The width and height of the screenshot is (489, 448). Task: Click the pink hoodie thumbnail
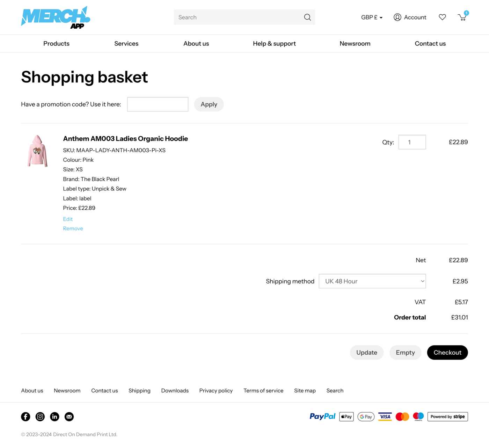tap(37, 151)
